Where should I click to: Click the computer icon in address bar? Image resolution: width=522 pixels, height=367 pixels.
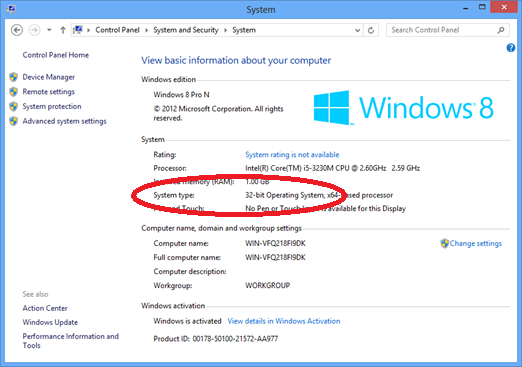78,30
